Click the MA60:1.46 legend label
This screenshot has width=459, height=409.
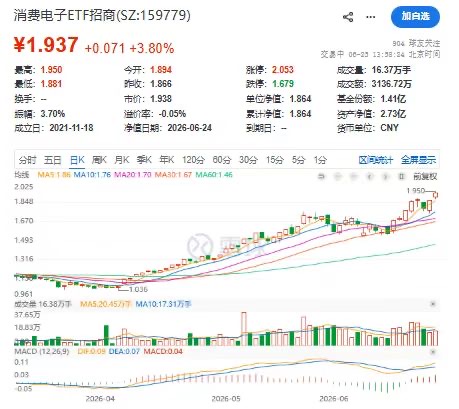(x=214, y=175)
